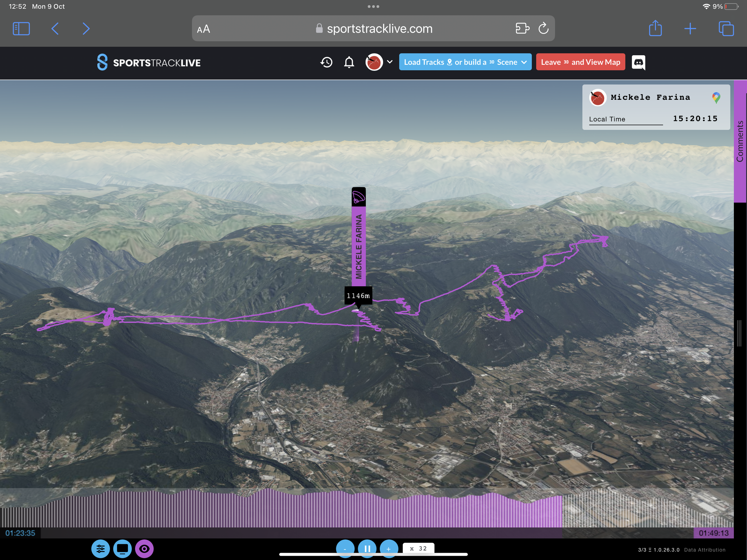The width and height of the screenshot is (747, 560).
Task: Open the sliders settings button
Action: [x=100, y=549]
